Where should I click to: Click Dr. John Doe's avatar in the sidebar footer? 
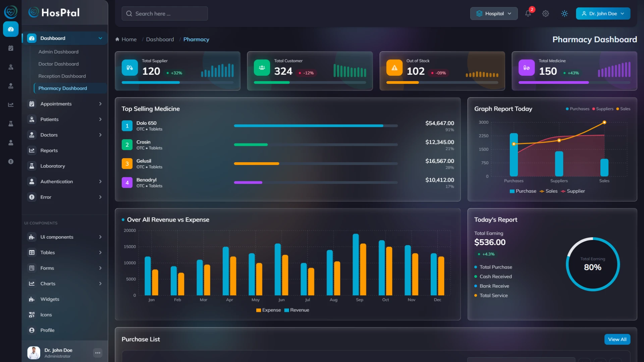pyautogui.click(x=34, y=353)
